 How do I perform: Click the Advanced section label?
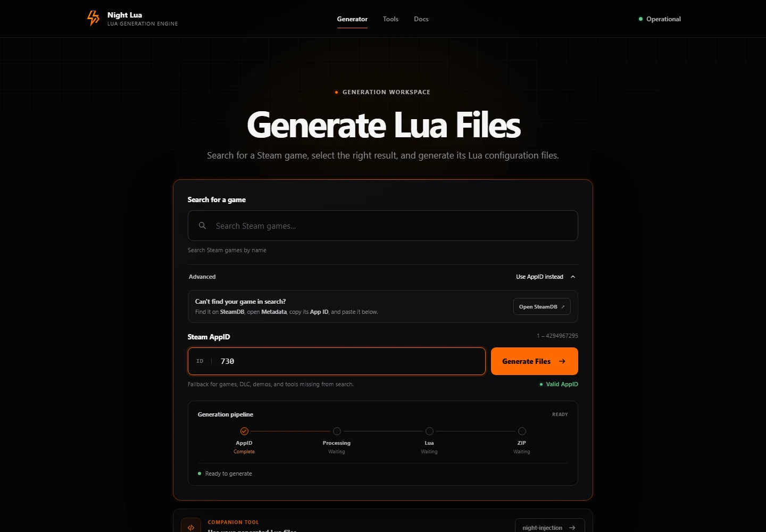(202, 277)
